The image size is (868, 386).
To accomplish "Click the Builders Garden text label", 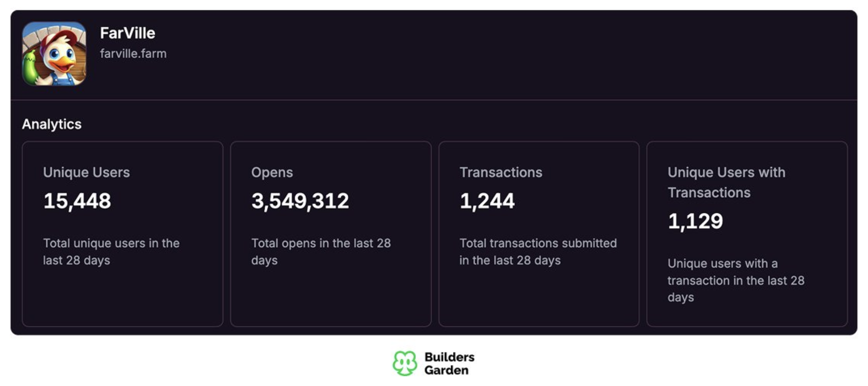I will tap(449, 364).
